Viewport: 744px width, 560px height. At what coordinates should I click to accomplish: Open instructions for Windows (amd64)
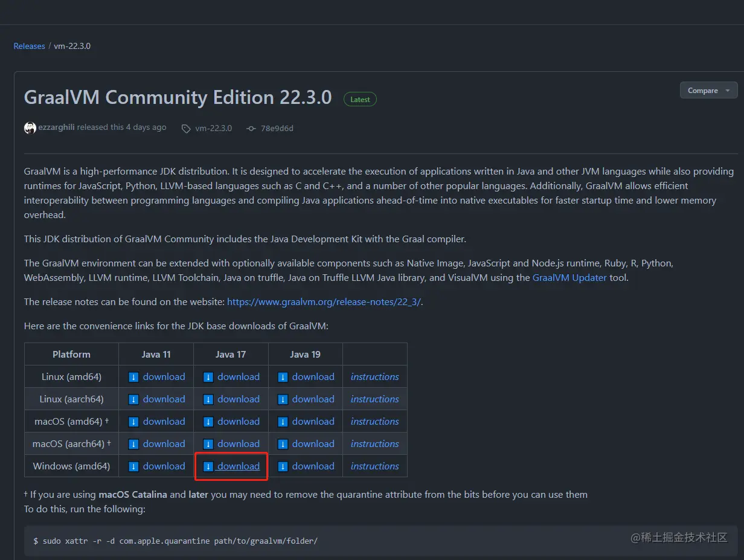coord(375,466)
